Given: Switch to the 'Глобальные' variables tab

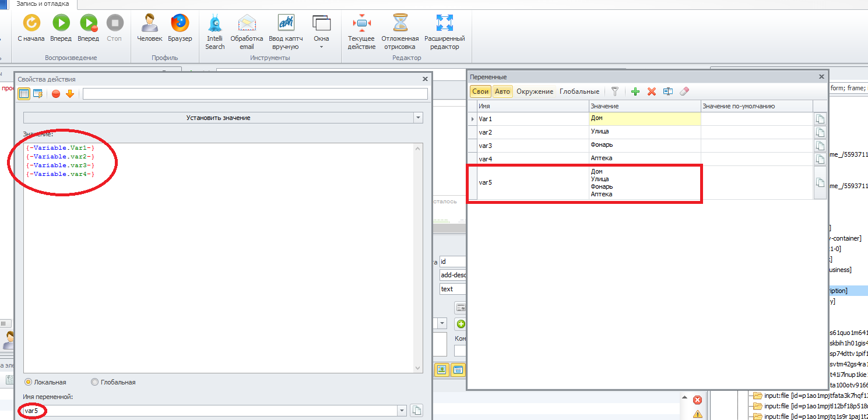Looking at the screenshot, I should tap(579, 91).
